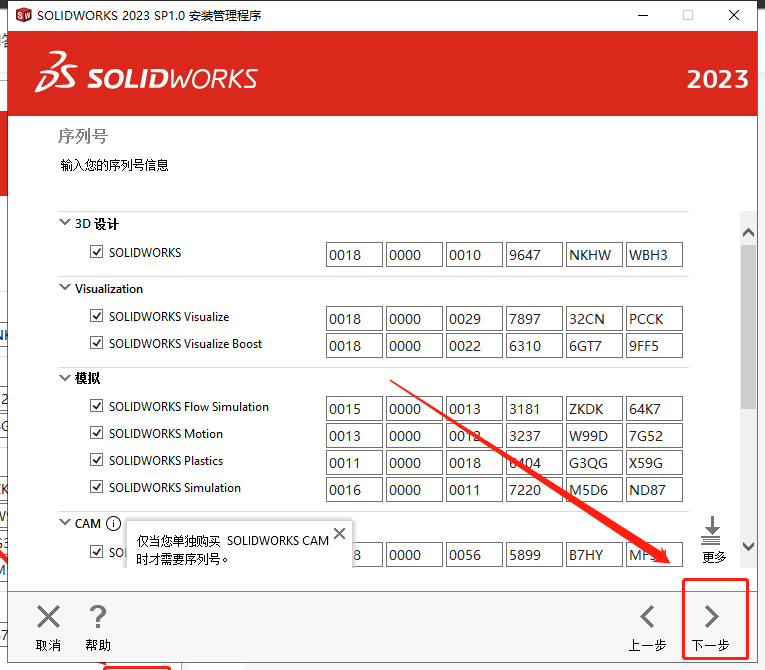Screen dimensions: 765x670
Task: Click first serial field of SOLIDWORKS row
Action: pos(354,255)
